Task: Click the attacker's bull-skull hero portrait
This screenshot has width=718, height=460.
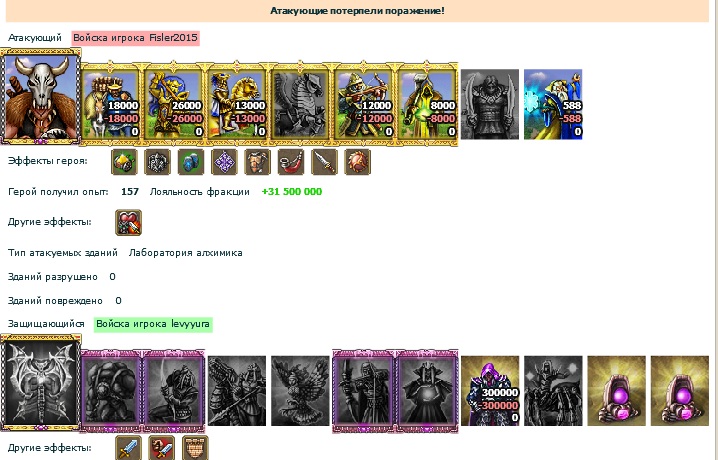Action: 41,96
